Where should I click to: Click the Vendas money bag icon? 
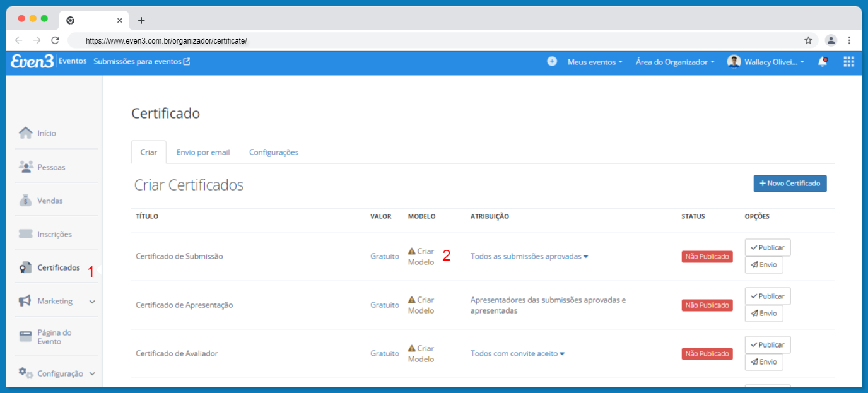[x=26, y=200]
